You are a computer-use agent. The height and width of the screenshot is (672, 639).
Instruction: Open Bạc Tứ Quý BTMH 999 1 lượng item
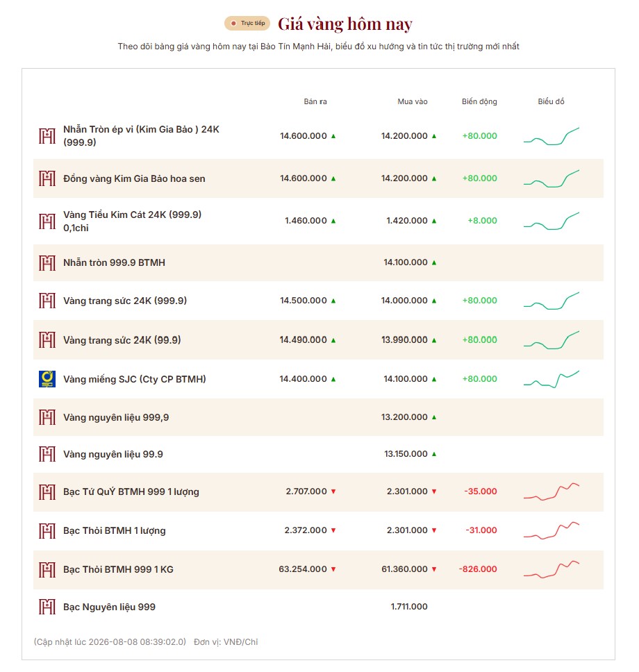[131, 492]
